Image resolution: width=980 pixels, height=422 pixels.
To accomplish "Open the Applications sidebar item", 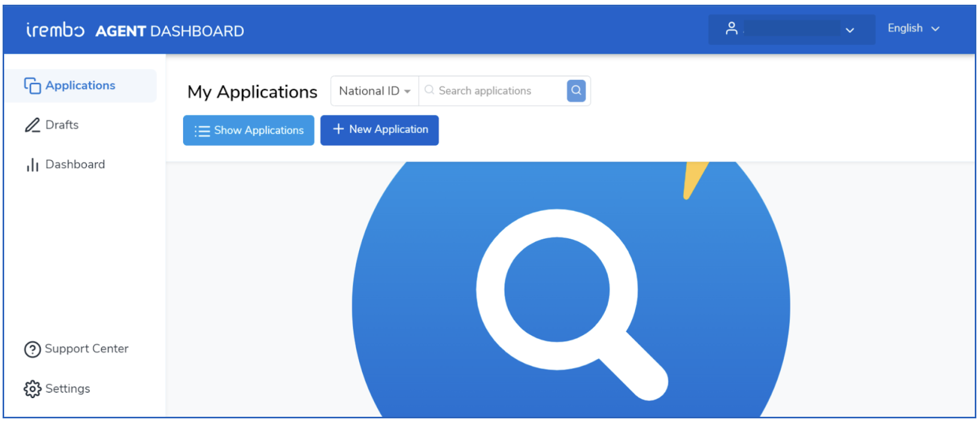I will tap(81, 86).
